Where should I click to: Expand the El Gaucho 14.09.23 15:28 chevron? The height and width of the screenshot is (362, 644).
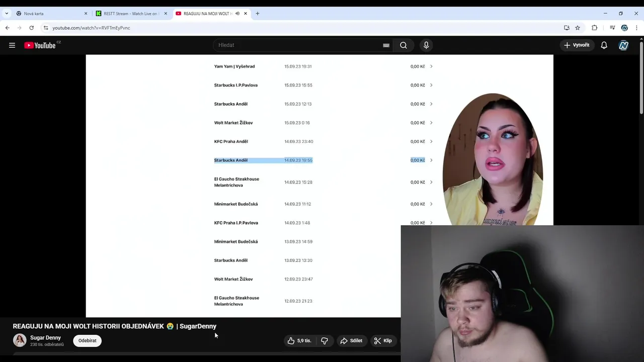click(x=431, y=182)
